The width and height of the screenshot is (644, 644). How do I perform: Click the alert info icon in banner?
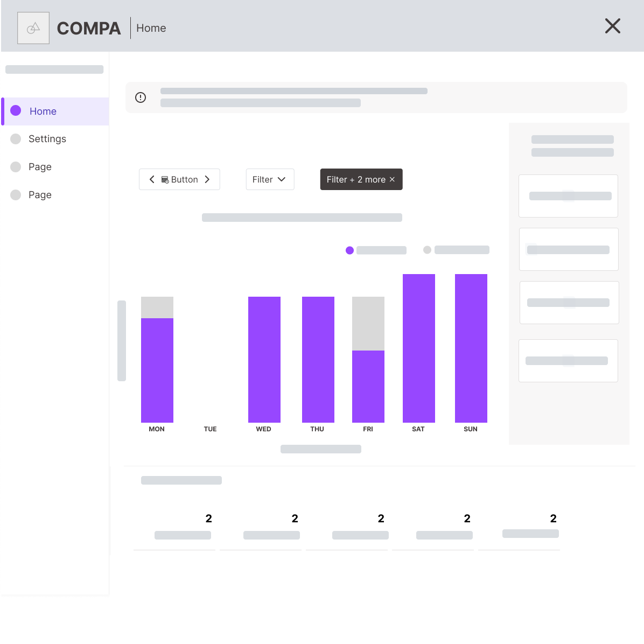[141, 97]
